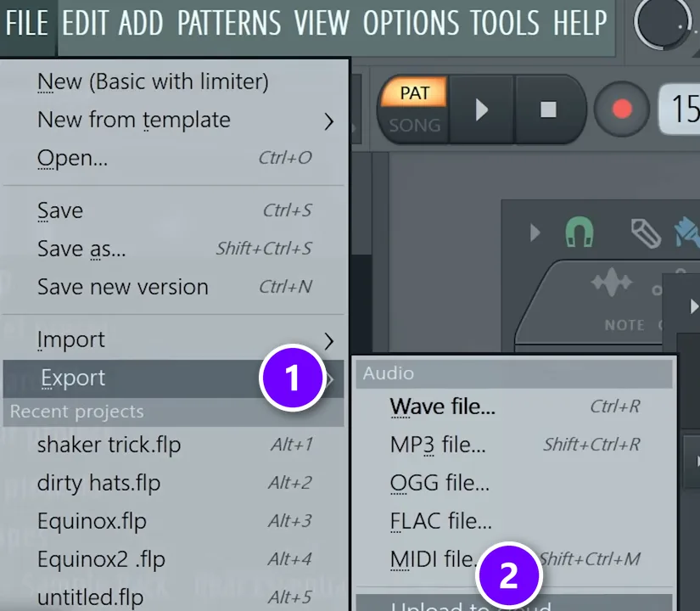
Task: Open the ADD menu
Action: tap(141, 23)
